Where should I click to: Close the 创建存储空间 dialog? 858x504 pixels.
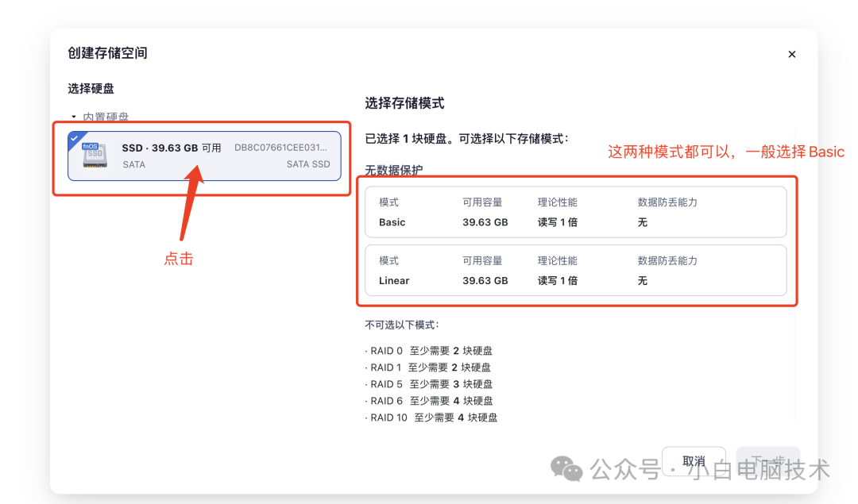tap(792, 54)
